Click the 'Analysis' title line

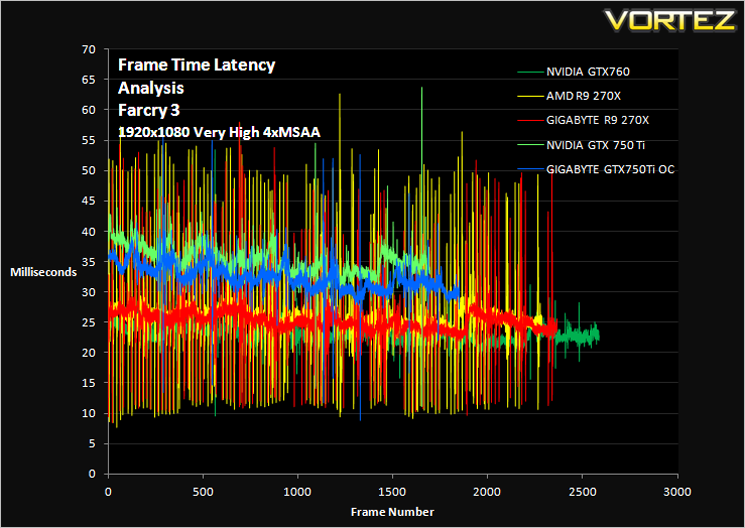pyautogui.click(x=151, y=88)
